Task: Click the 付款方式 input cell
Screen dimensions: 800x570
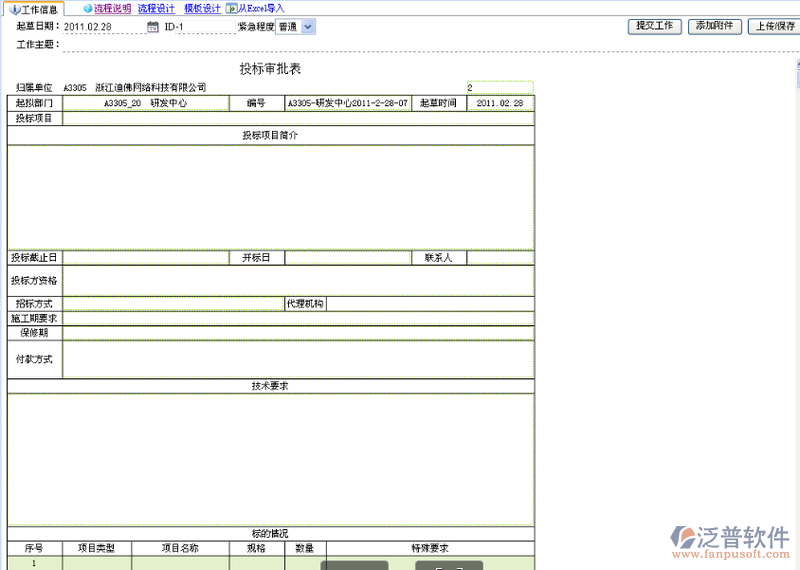Action: (x=298, y=359)
